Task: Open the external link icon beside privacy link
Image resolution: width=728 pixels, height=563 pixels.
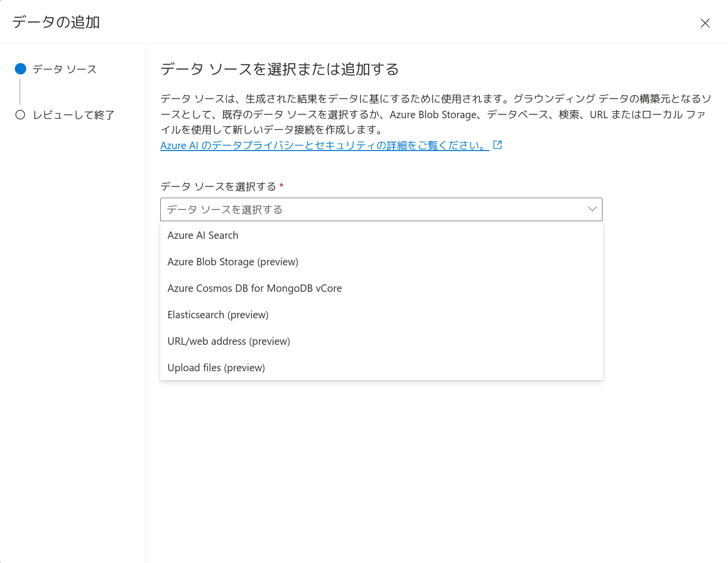Action: coord(498,145)
